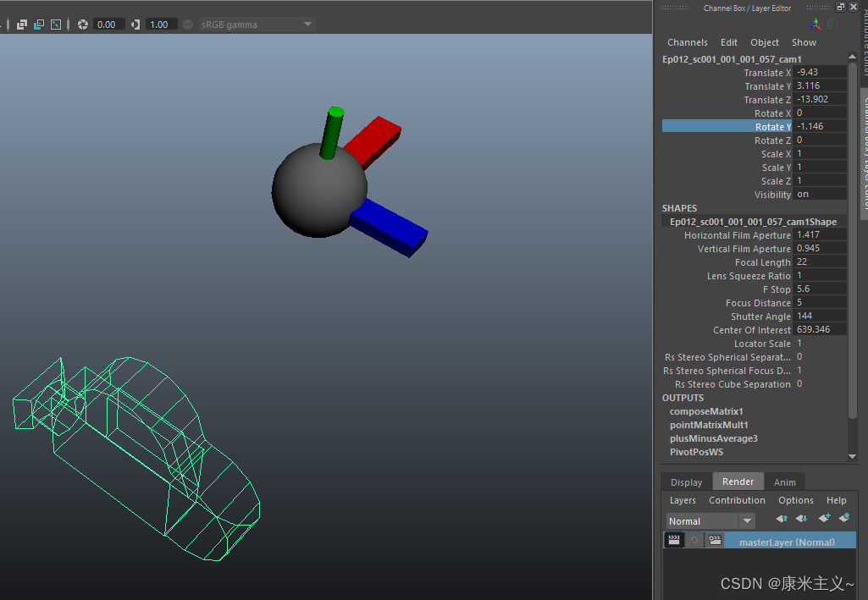This screenshot has height=600, width=868.
Task: Select pointMatrixMult1 output node
Action: tap(709, 425)
